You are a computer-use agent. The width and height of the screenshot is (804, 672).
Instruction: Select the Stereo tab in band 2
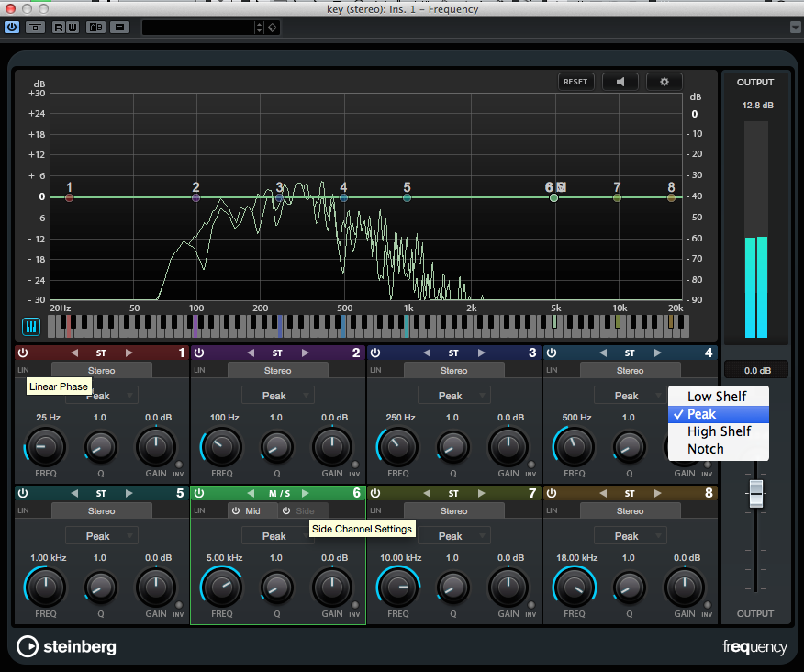click(x=277, y=370)
